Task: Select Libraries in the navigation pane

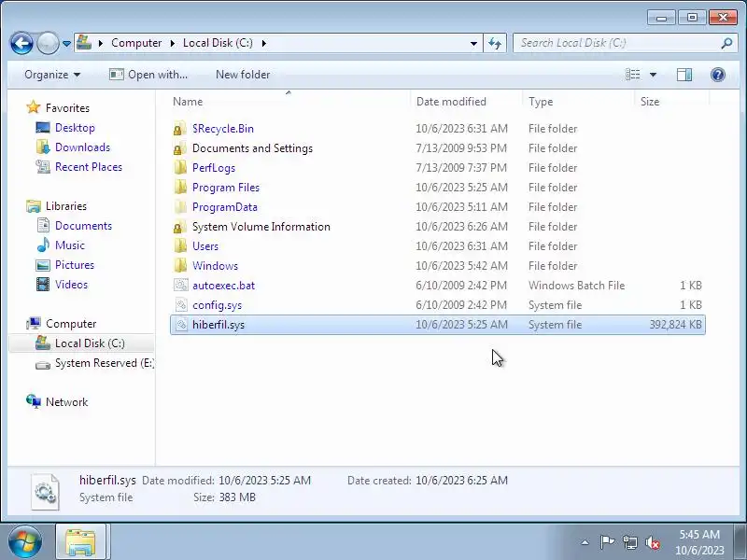Action: [x=56, y=205]
